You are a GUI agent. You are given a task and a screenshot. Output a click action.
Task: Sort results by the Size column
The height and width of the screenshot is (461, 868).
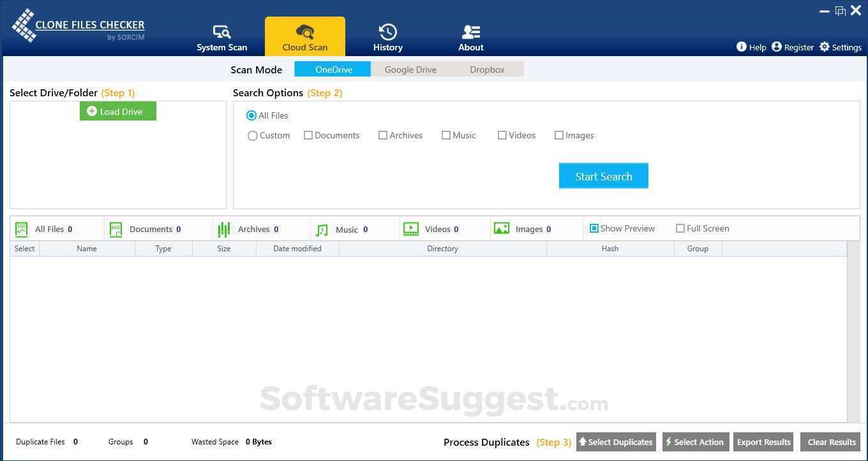[224, 249]
